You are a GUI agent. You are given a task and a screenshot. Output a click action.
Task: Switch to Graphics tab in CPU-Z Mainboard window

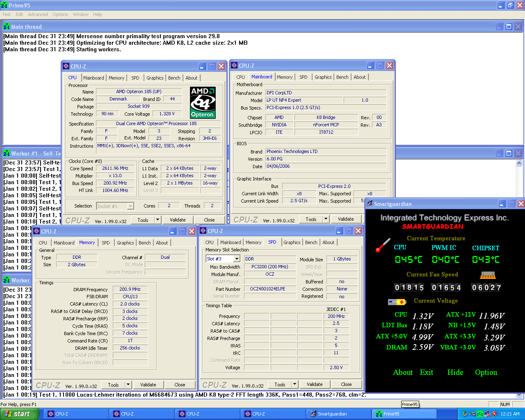coord(323,77)
